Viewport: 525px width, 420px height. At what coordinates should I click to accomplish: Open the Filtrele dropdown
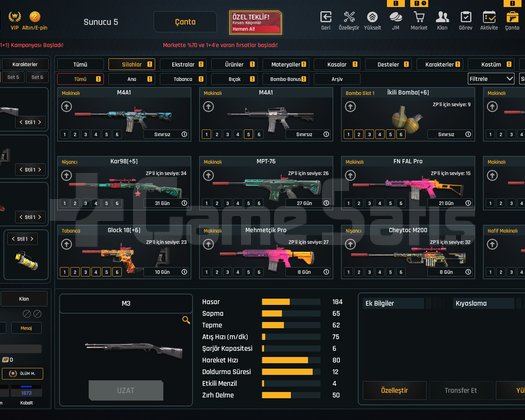(491, 79)
